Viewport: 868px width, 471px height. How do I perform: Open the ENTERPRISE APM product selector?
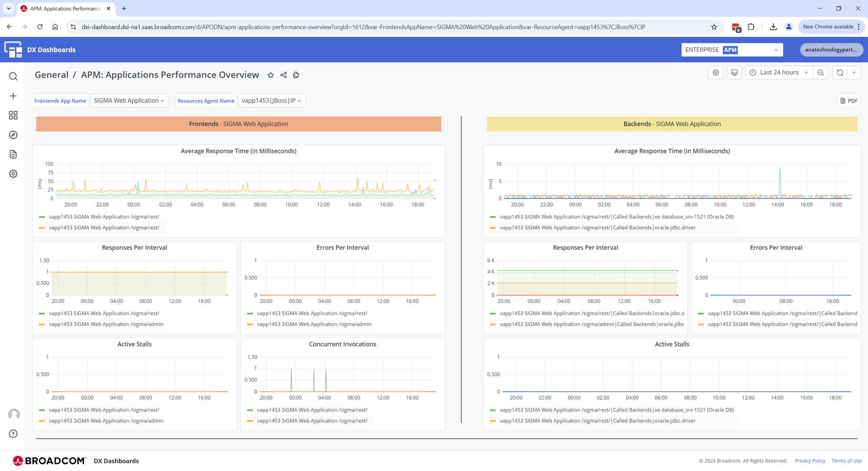732,49
